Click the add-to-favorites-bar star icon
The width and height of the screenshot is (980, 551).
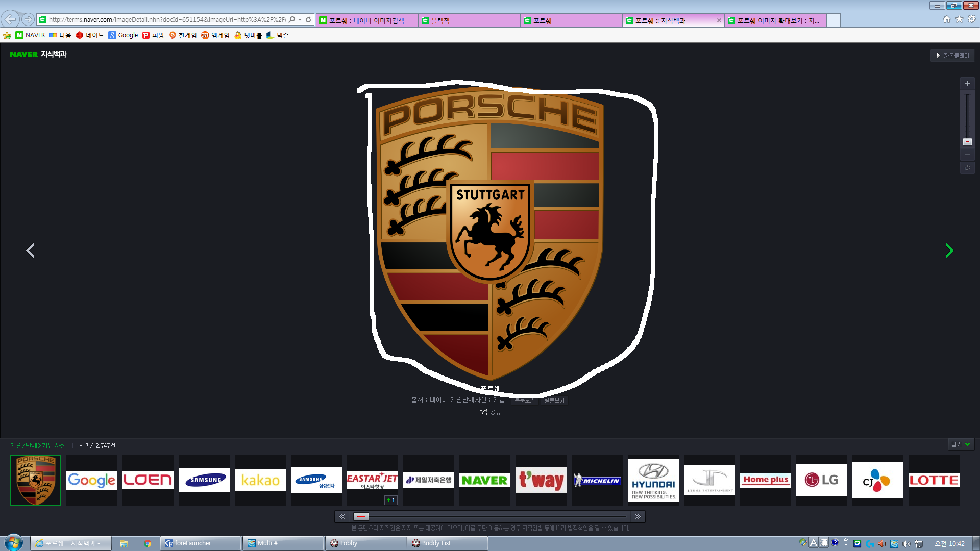(7, 35)
